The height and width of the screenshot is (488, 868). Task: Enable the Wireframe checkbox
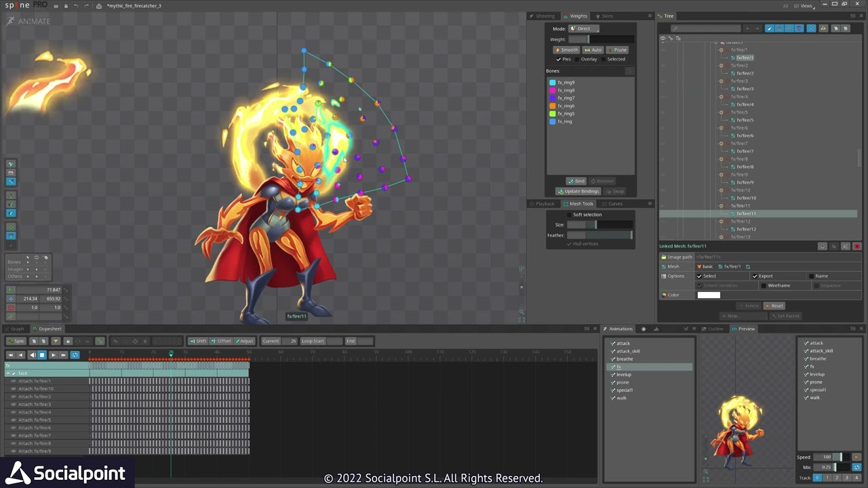764,285
